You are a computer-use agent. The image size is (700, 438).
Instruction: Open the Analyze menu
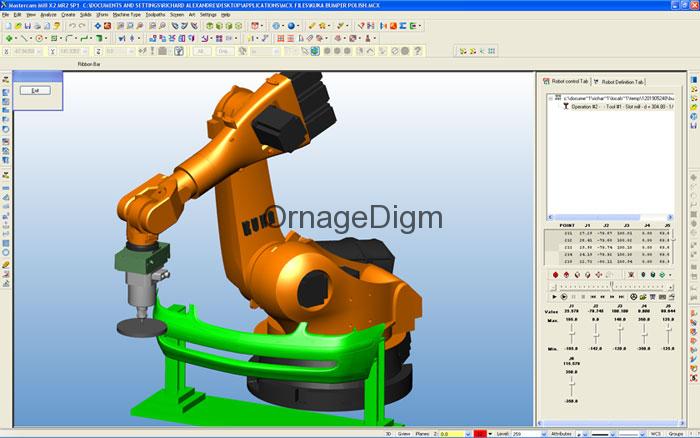click(x=48, y=15)
